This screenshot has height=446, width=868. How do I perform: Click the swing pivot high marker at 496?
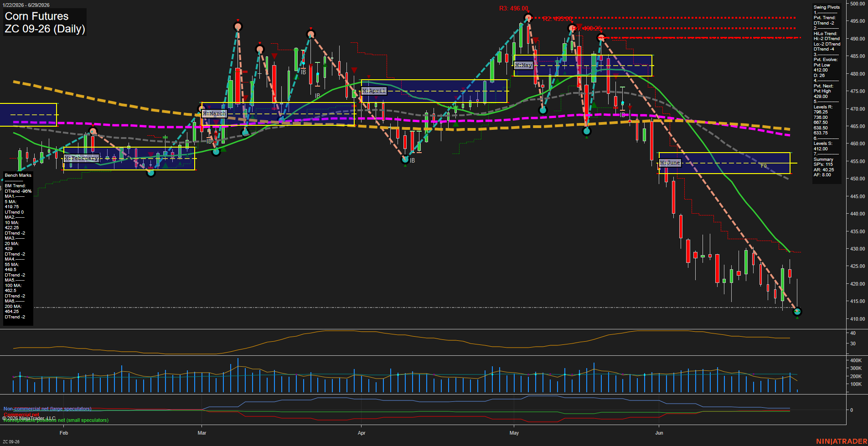[x=528, y=18]
